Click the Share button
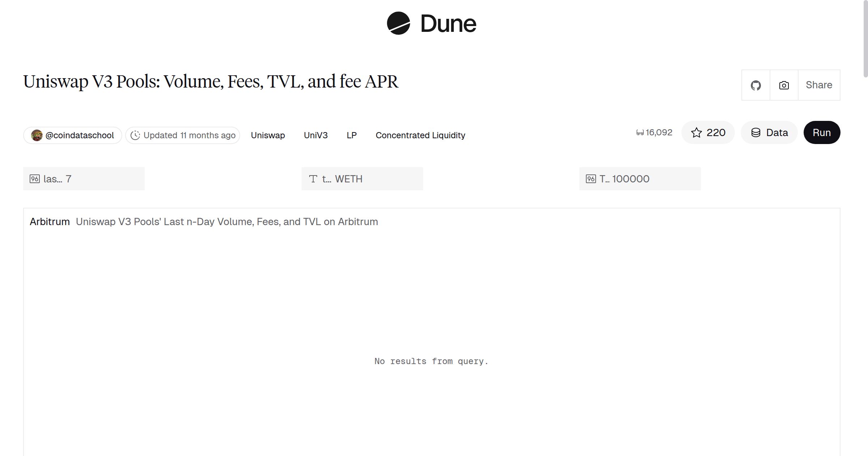 (819, 85)
